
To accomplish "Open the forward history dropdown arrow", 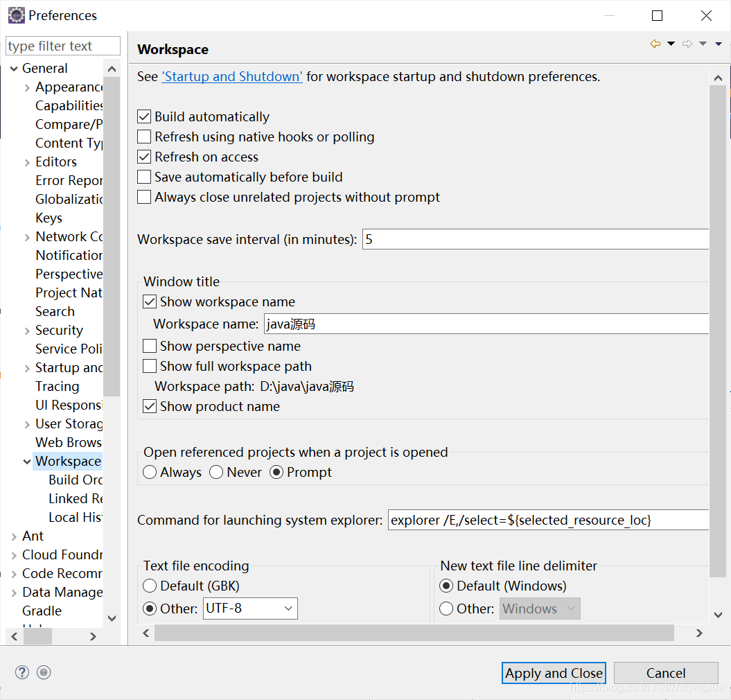I will pyautogui.click(x=703, y=44).
